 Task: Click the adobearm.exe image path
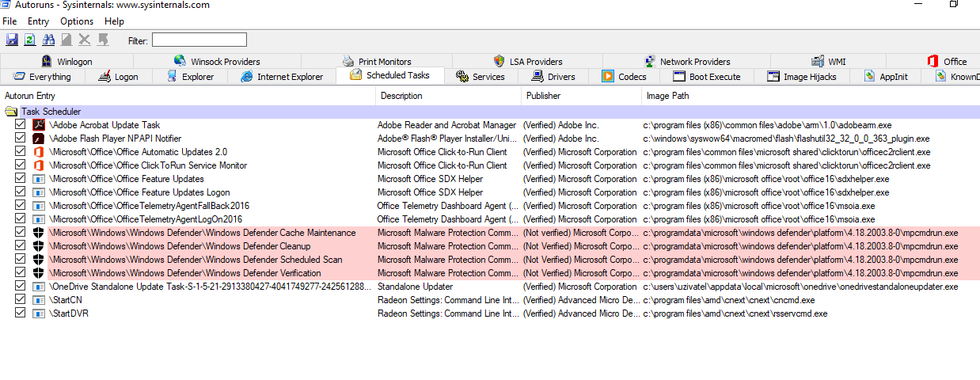pos(767,125)
